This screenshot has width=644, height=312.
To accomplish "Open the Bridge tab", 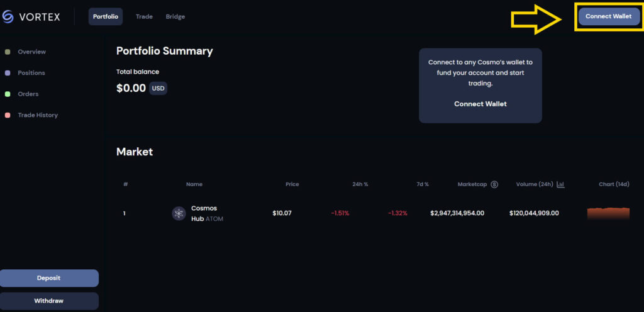I will tap(175, 17).
